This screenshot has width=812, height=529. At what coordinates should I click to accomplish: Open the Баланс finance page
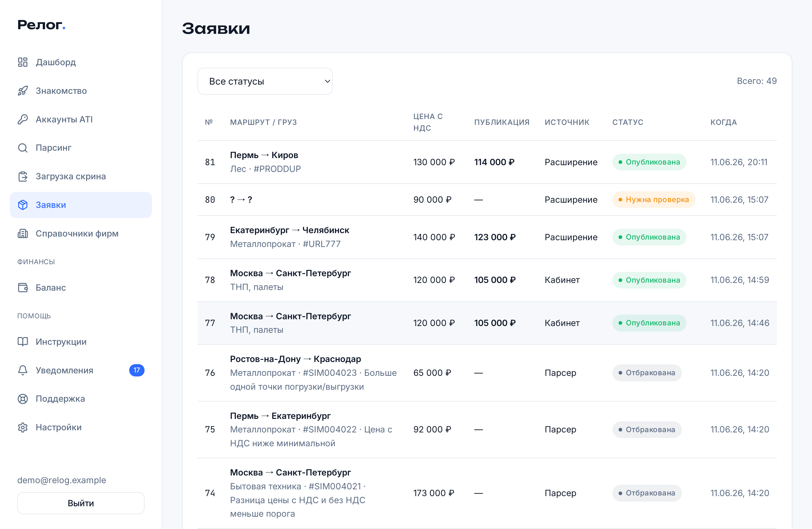(81, 288)
